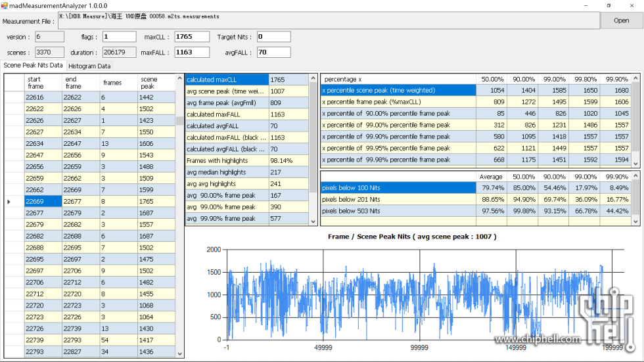The height and width of the screenshot is (362, 644).
Task: Click the calculated stats list scroll-down arrow
Action: click(x=313, y=220)
